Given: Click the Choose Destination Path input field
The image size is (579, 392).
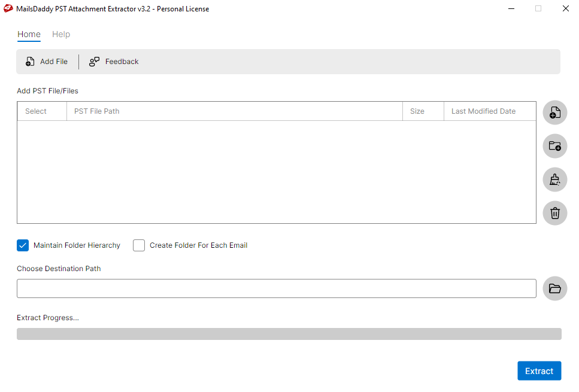Looking at the screenshot, I should [276, 288].
